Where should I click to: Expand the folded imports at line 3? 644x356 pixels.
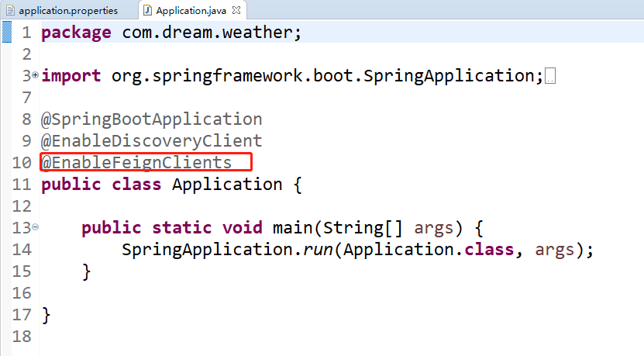[x=36, y=74]
